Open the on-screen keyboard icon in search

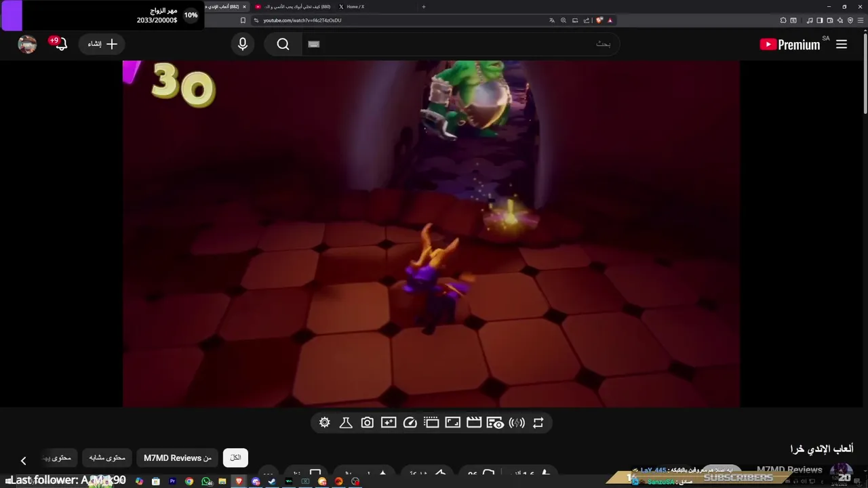pos(313,44)
